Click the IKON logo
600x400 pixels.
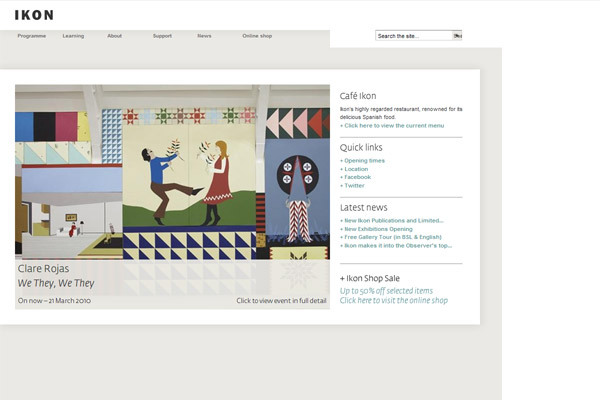click(34, 15)
